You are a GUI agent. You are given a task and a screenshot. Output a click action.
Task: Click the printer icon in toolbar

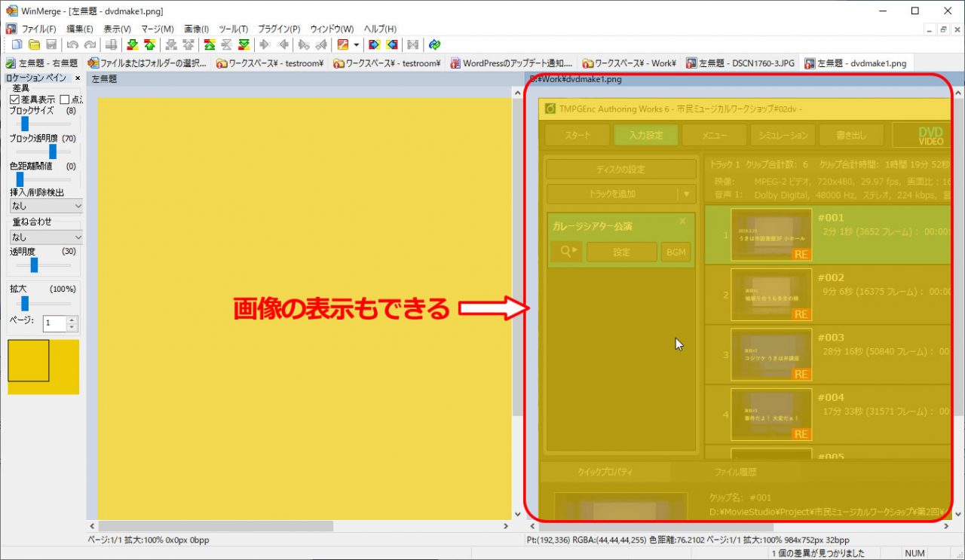point(111,44)
